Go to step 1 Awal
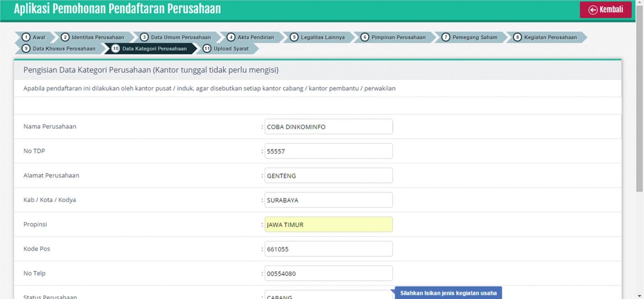This screenshot has height=299, width=644. coord(34,37)
